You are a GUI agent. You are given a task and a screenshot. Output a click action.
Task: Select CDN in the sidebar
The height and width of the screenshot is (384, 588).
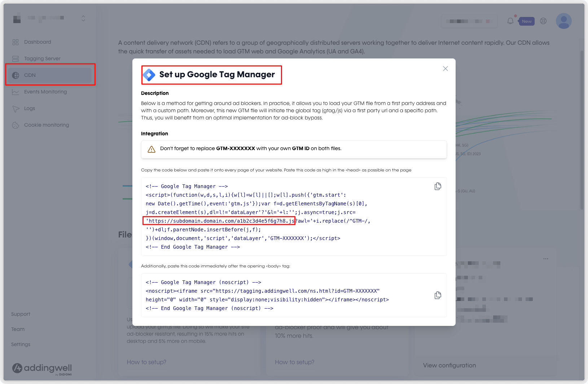coord(50,75)
